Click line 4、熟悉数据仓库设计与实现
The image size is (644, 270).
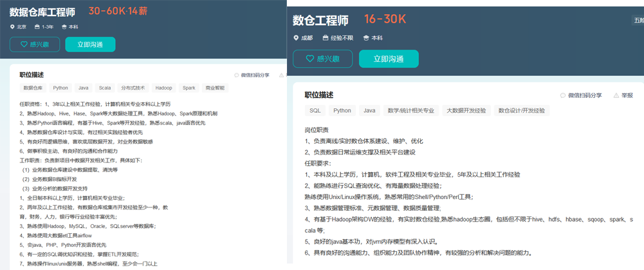pyautogui.click(x=81, y=132)
